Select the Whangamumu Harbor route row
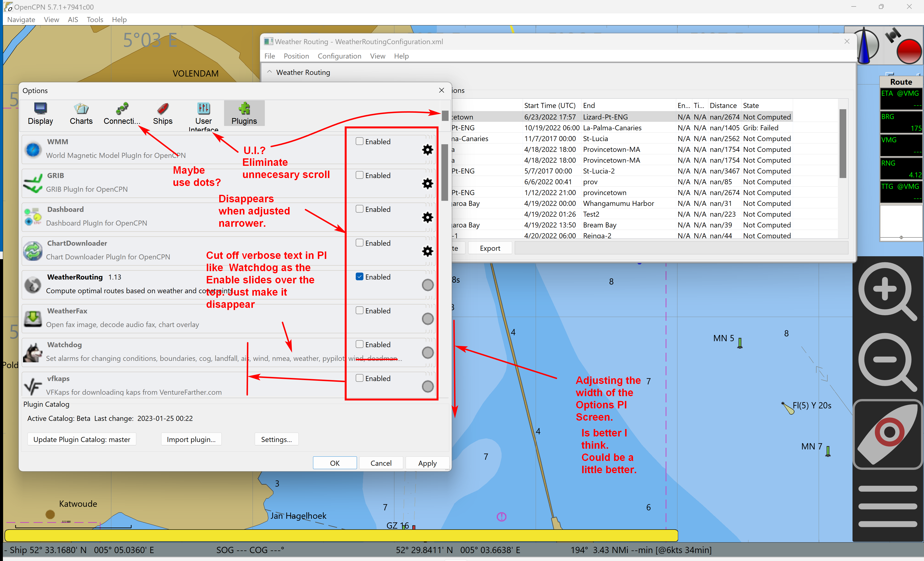924x561 pixels. pyautogui.click(x=622, y=203)
